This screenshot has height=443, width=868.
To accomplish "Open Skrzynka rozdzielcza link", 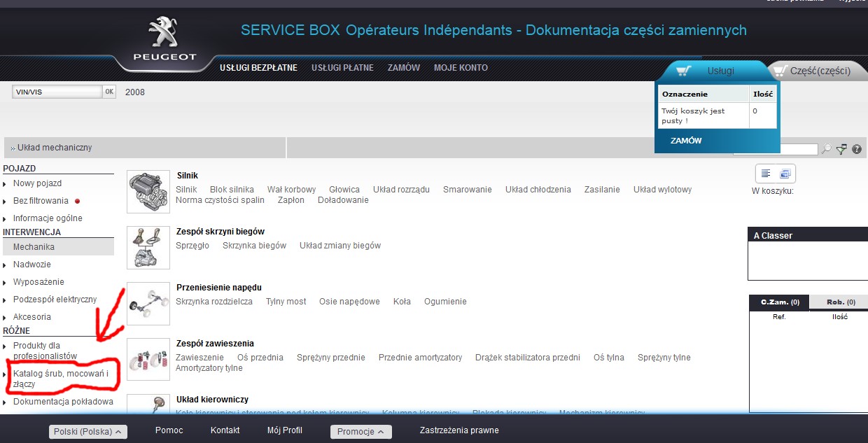I will tap(214, 302).
